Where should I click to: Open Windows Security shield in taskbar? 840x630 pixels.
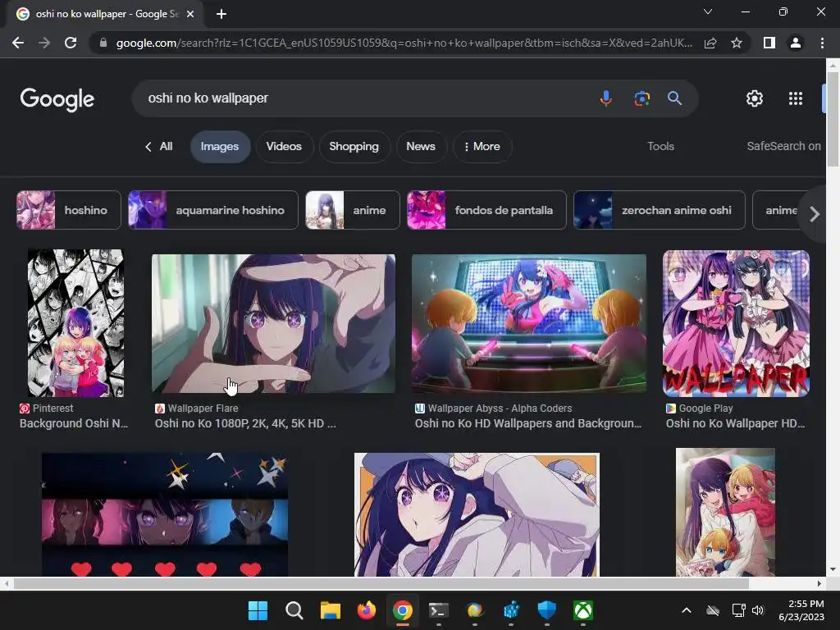point(547,610)
